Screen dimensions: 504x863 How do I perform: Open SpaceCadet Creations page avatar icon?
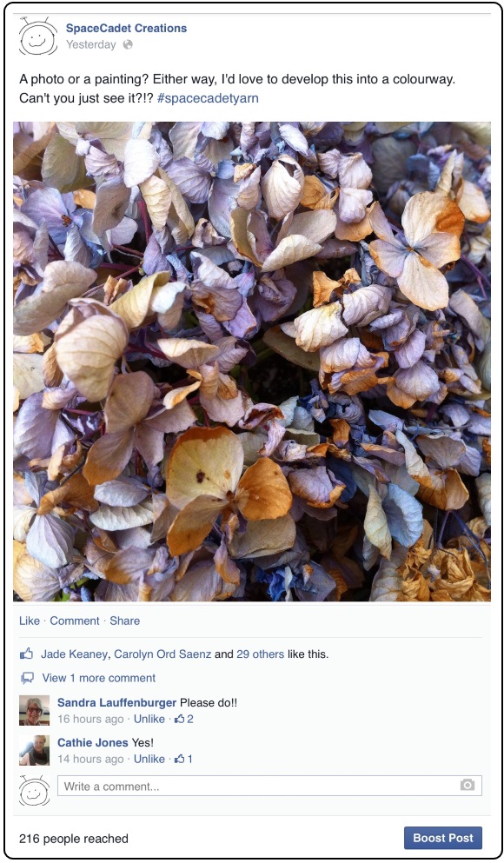click(38, 36)
